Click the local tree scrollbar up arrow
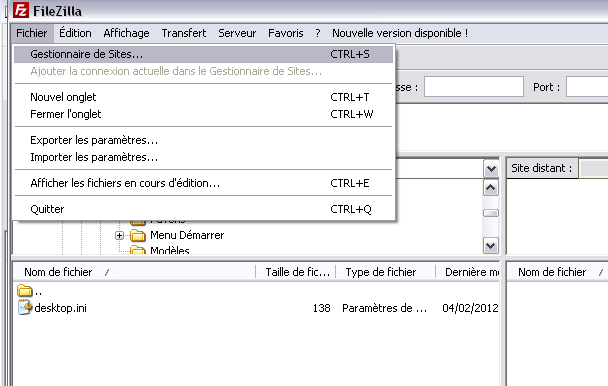The height and width of the screenshot is (386, 608). [x=491, y=188]
